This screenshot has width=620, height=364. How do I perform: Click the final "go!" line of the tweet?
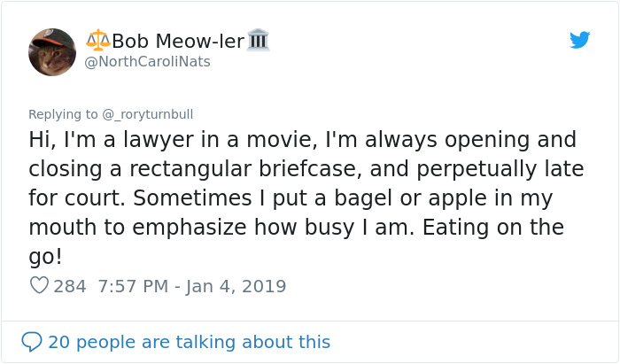pos(46,256)
